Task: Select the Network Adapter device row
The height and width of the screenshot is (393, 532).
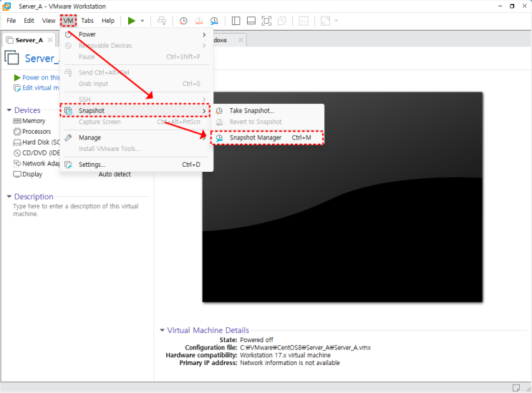Action: tap(37, 163)
